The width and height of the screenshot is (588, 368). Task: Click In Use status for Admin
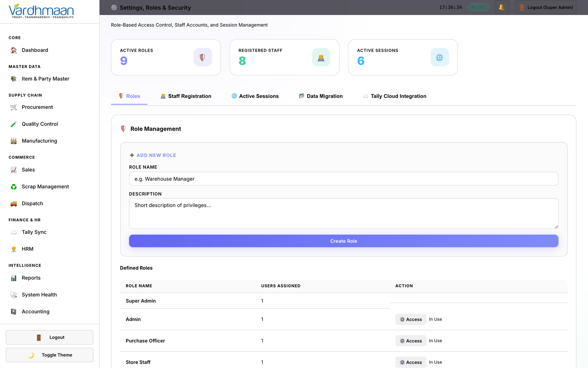(435, 319)
